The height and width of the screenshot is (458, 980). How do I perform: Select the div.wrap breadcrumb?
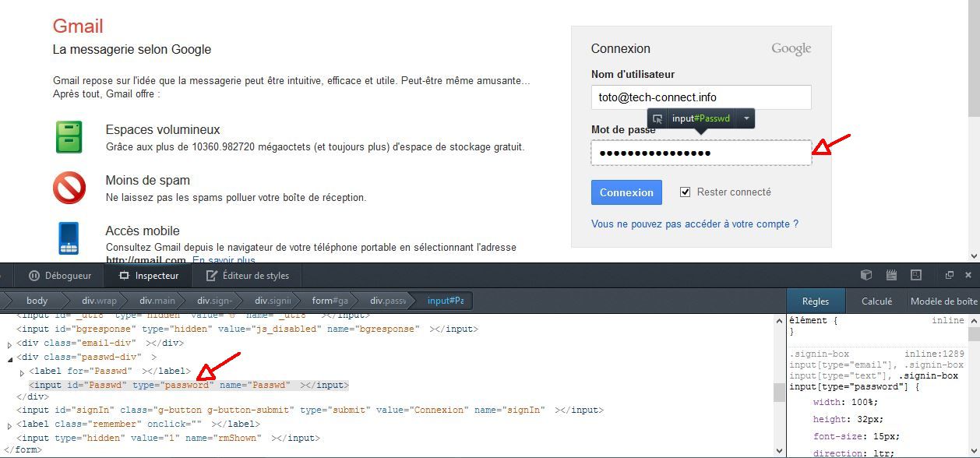[x=99, y=301]
